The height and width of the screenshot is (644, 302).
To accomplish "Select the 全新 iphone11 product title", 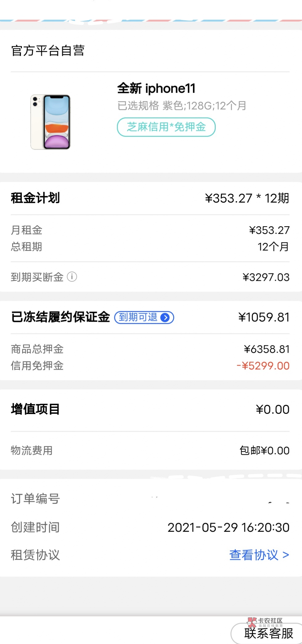I will click(156, 89).
